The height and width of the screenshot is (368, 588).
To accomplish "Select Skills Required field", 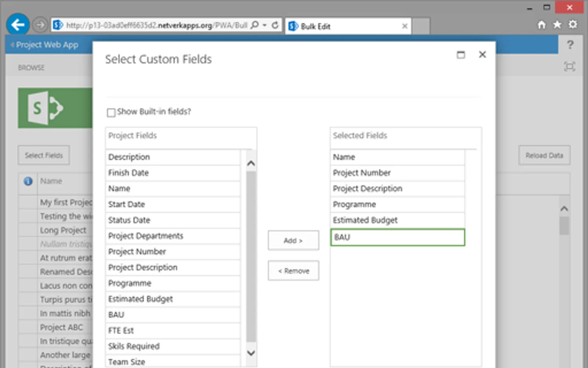I will pos(173,347).
